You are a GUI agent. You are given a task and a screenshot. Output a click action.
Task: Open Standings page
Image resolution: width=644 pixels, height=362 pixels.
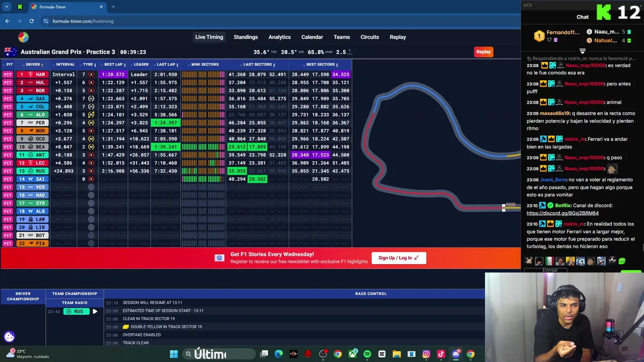pyautogui.click(x=246, y=37)
